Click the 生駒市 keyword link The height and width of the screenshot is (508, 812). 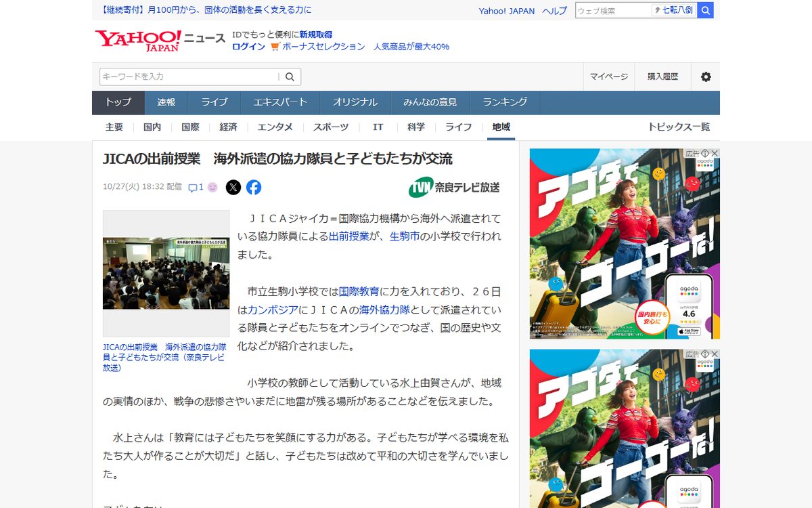(405, 236)
